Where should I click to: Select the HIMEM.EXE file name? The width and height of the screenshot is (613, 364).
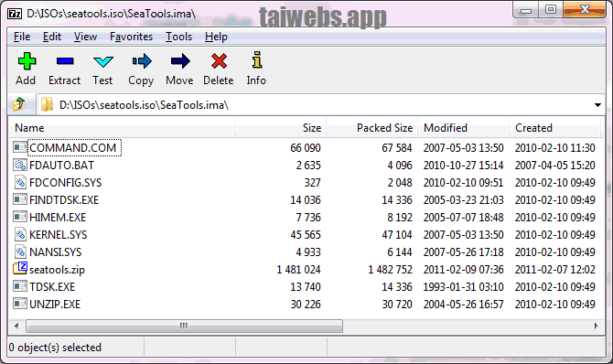tap(58, 218)
